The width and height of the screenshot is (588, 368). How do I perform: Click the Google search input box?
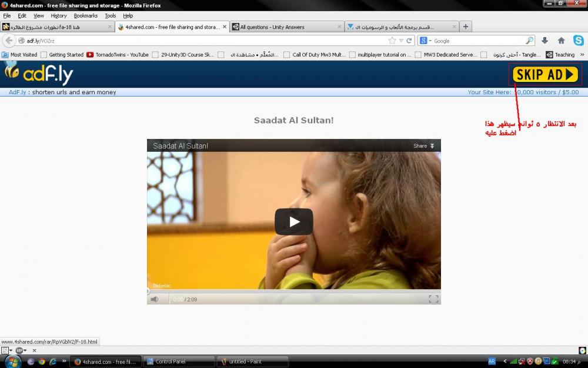coord(479,41)
